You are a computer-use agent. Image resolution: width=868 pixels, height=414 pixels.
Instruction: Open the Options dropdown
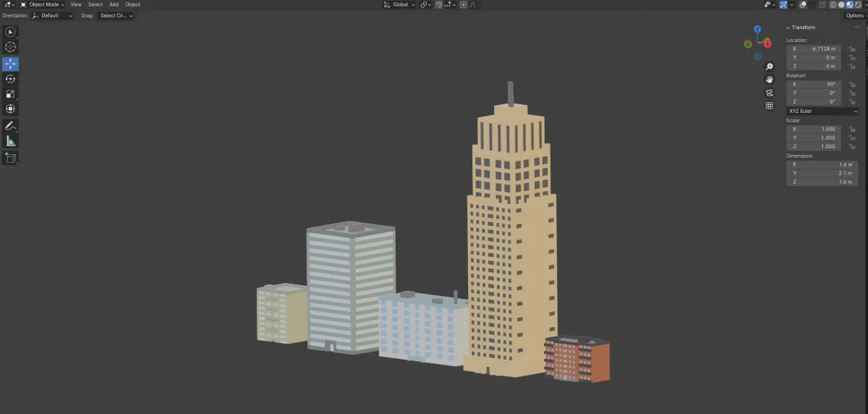coord(855,15)
